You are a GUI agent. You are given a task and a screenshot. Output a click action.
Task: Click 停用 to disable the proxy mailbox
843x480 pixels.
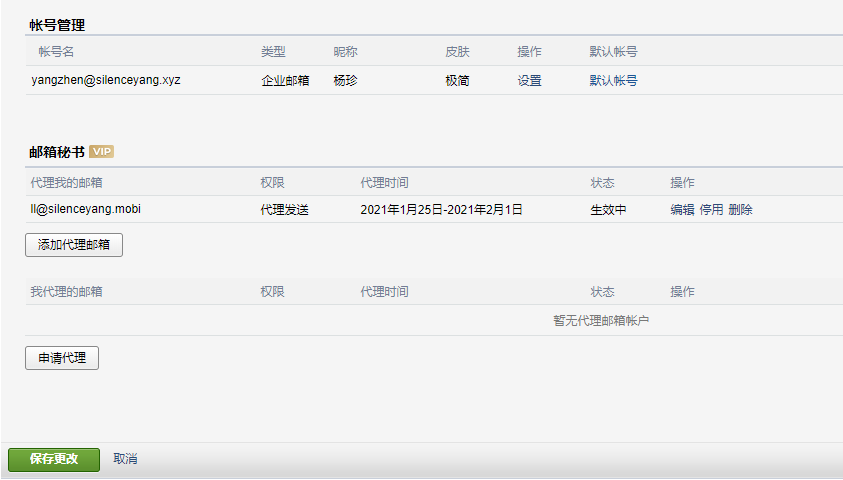(x=711, y=210)
